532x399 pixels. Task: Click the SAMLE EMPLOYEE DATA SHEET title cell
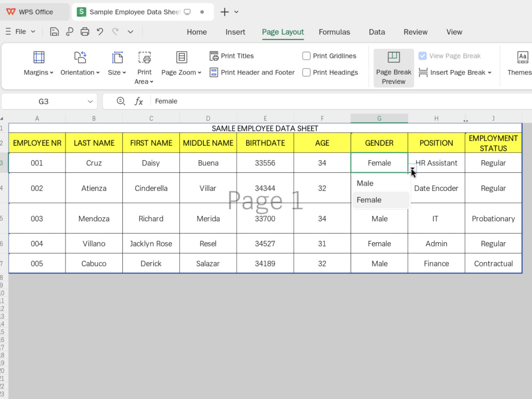pyautogui.click(x=265, y=128)
